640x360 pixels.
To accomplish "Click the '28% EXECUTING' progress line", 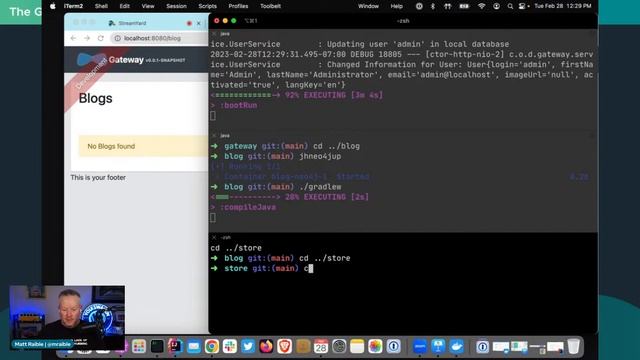I will (x=290, y=197).
